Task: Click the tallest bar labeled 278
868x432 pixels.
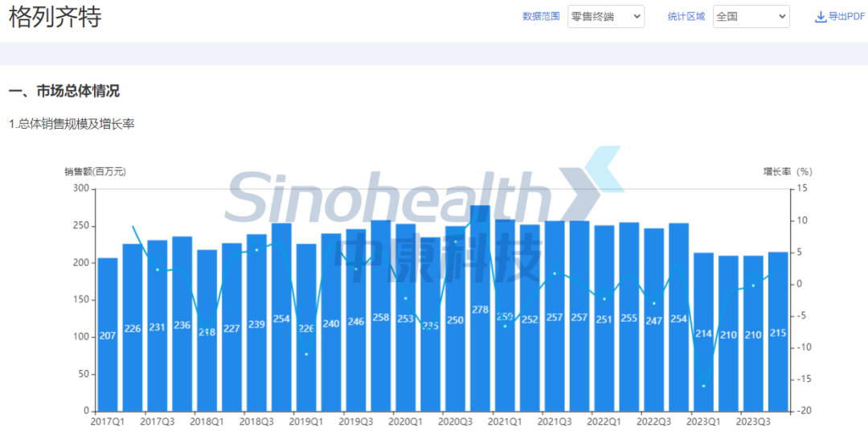Action: pyautogui.click(x=480, y=308)
